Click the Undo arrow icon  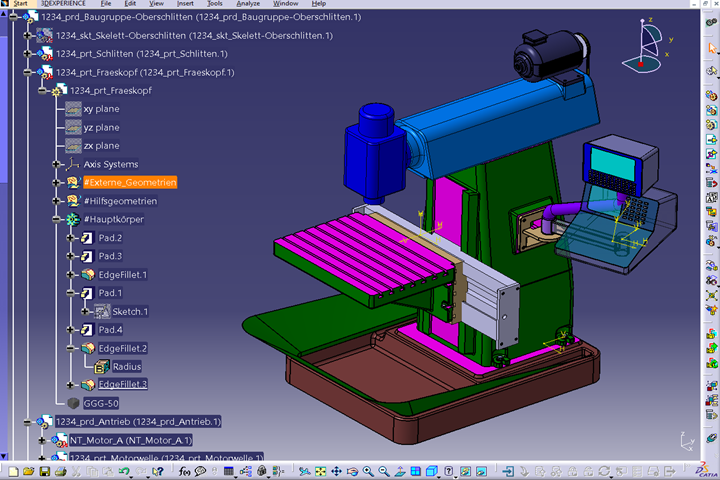coord(124,471)
